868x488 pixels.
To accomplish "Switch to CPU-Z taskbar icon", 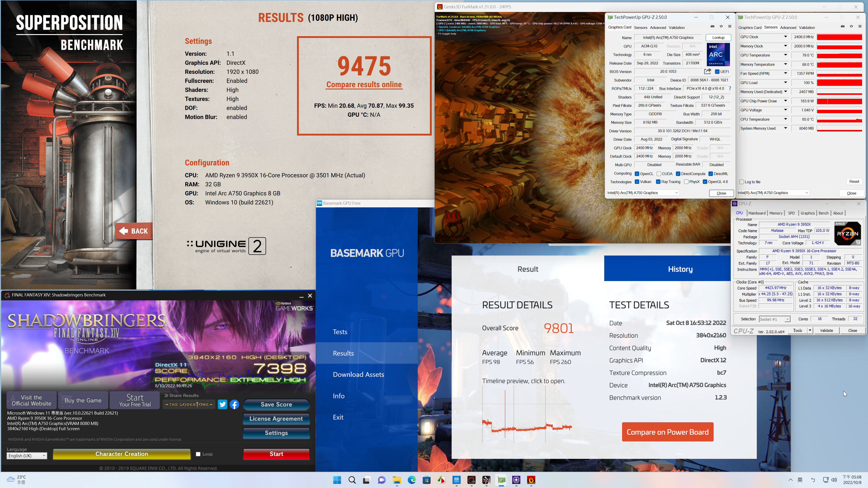I will (516, 480).
